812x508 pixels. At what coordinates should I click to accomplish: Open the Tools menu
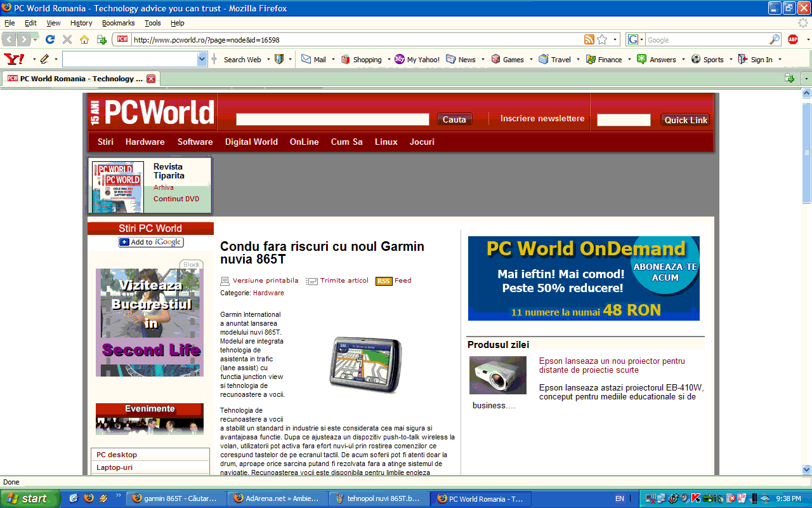(x=153, y=23)
